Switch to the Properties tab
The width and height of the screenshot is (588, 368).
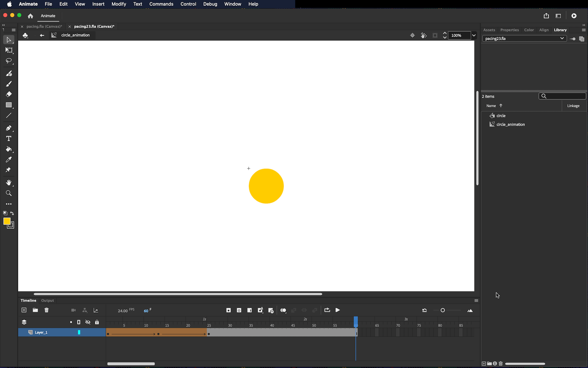(509, 30)
